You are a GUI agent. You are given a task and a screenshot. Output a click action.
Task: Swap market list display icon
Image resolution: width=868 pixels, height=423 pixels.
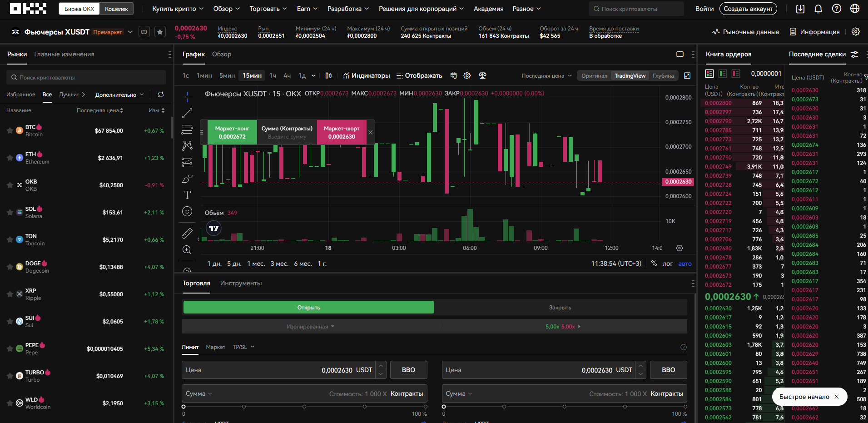coord(161,95)
